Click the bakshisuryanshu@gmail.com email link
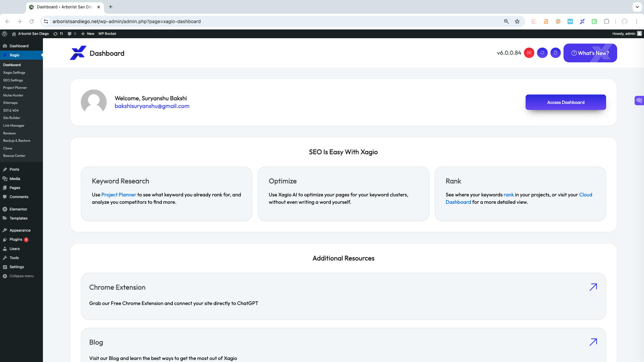644x362 pixels. (152, 106)
